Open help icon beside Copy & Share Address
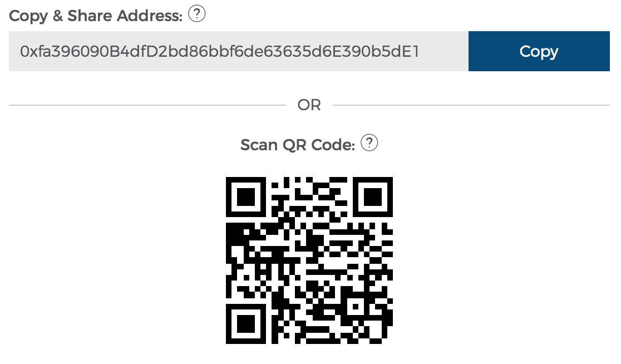The width and height of the screenshot is (621, 364). (x=196, y=14)
